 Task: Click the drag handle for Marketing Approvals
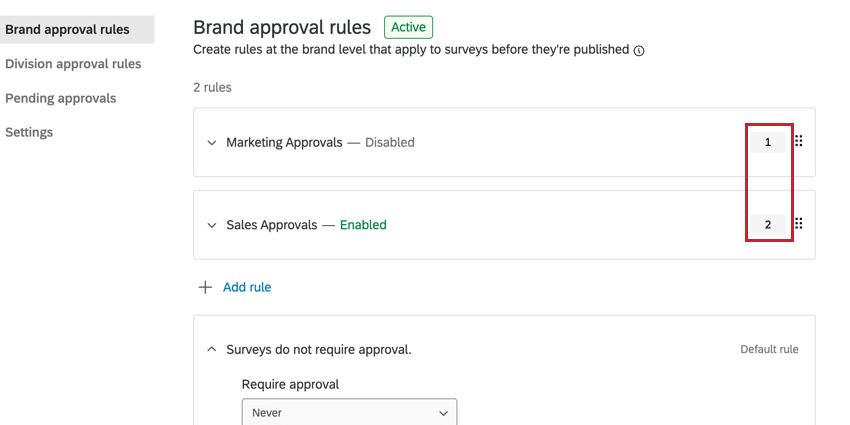tap(798, 142)
